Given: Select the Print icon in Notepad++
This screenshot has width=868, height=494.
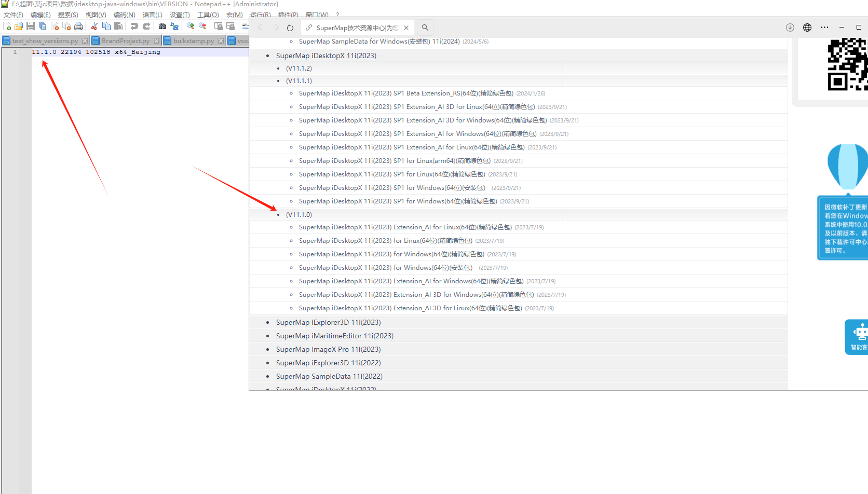Looking at the screenshot, I should click(x=78, y=26).
